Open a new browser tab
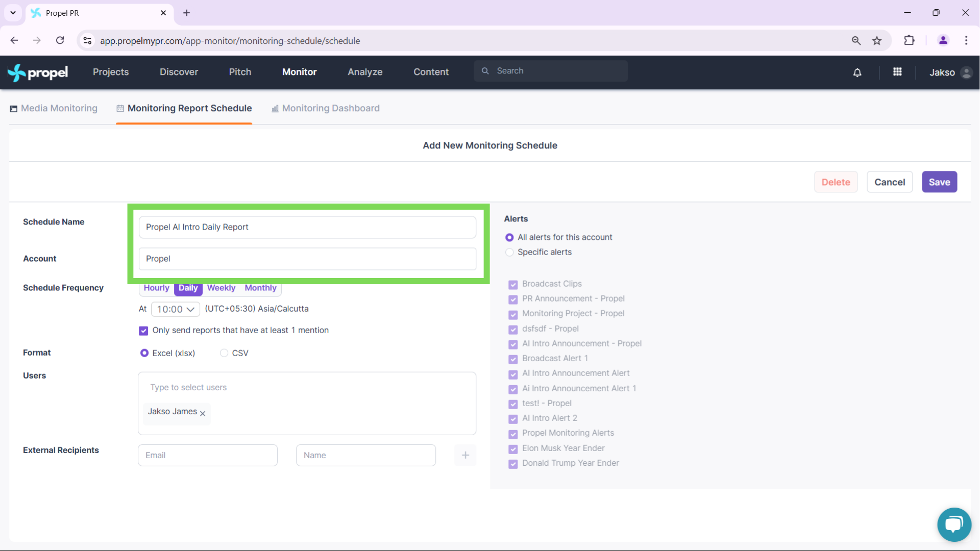980x551 pixels. [187, 13]
